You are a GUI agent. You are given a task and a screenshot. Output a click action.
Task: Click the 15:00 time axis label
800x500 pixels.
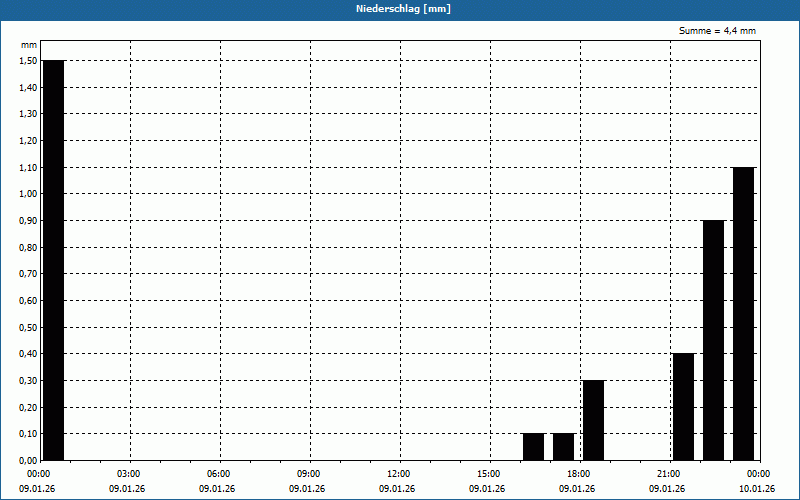click(x=488, y=474)
